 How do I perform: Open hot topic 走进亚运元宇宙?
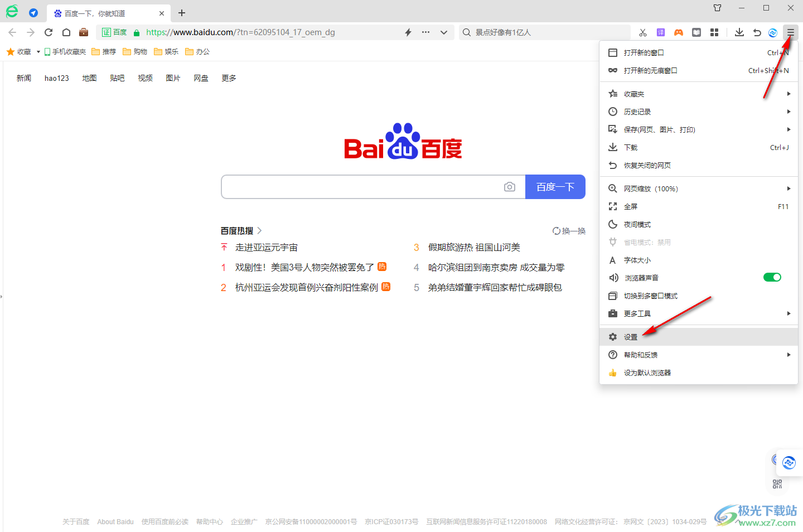click(267, 247)
